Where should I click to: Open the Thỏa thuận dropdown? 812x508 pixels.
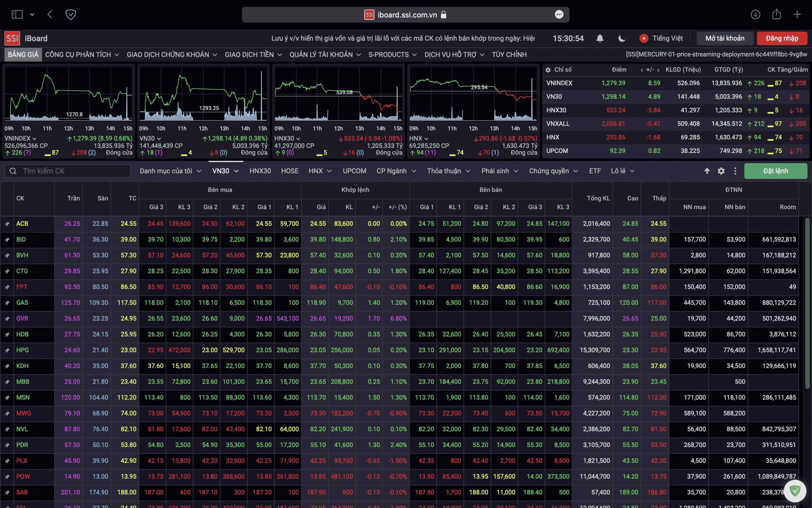pos(449,171)
